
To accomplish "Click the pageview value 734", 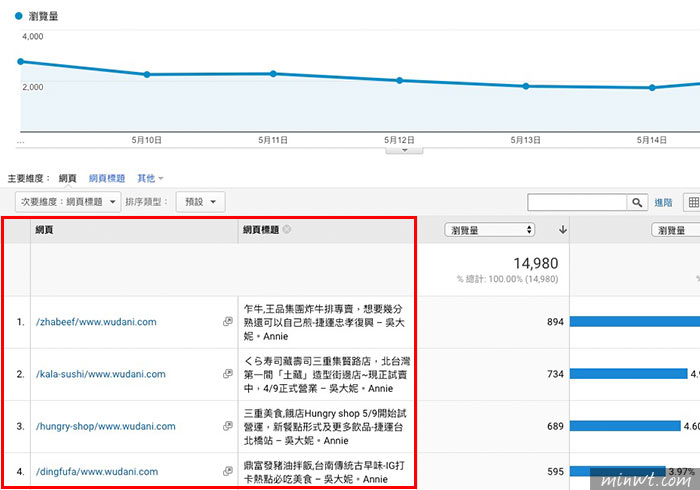I will [555, 374].
